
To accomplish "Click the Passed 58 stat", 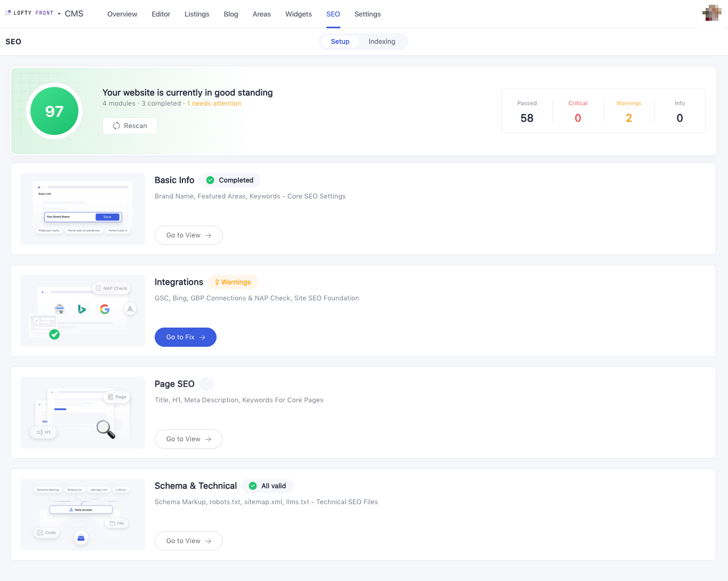I will click(527, 111).
